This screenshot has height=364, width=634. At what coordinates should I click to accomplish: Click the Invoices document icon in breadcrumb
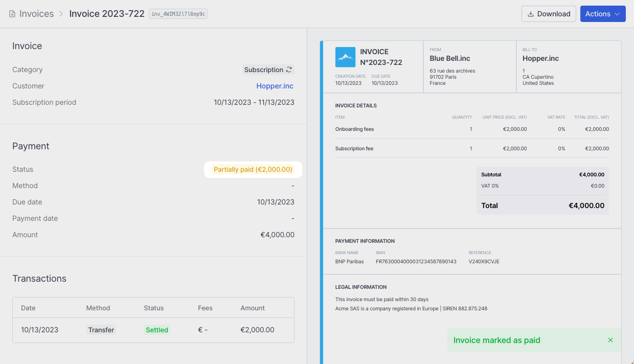tap(12, 14)
